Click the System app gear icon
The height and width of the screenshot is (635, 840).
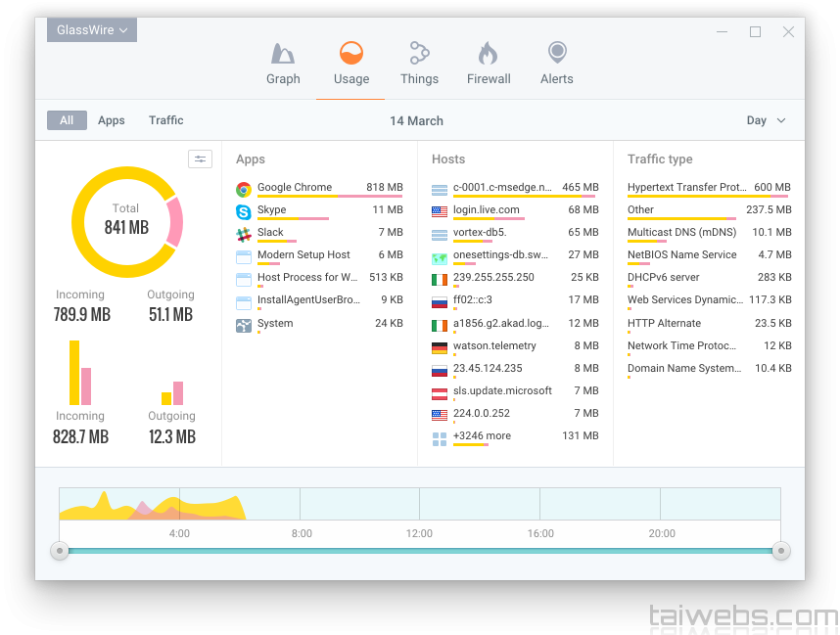tap(244, 325)
